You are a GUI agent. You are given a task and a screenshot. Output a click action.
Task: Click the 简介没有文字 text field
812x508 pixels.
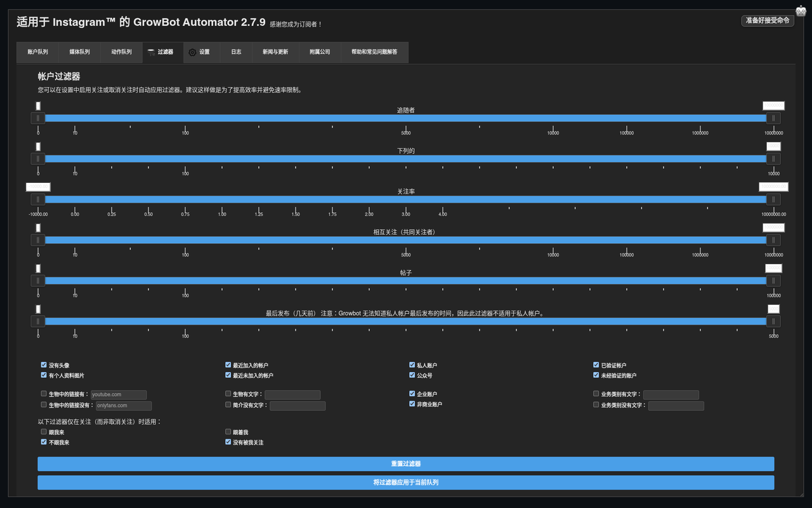pyautogui.click(x=298, y=406)
